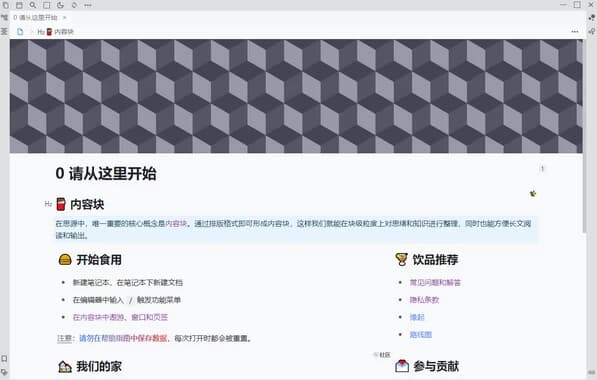Click the '在编辑器中输入 / 触发功能菜单' bullet
Viewport: 597px width, 380px height.
click(127, 300)
